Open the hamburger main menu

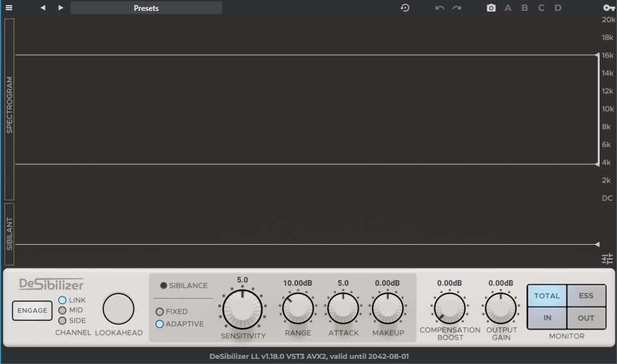coord(8,8)
